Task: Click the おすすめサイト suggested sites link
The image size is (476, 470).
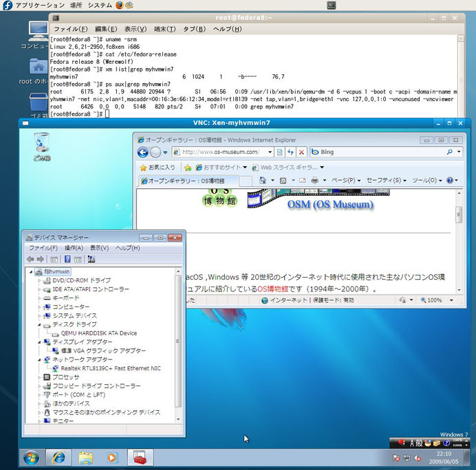Action: click(221, 168)
